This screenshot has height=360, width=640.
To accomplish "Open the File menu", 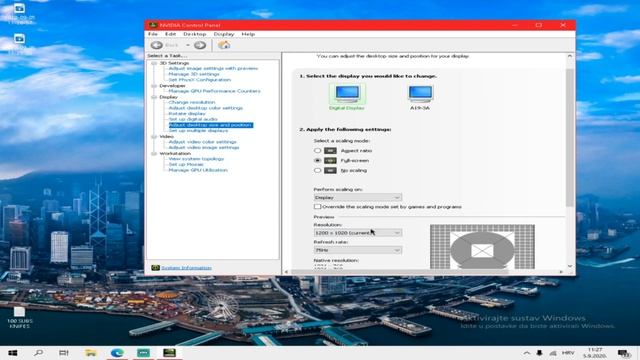I will point(153,34).
